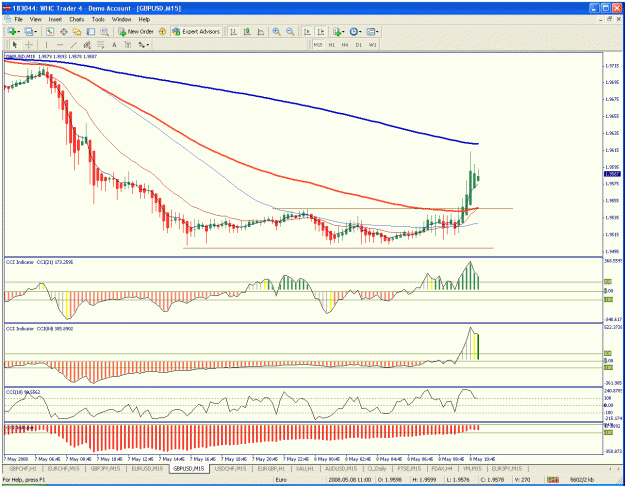Switch to the EURCHF,M15 chart tab

click(x=63, y=469)
